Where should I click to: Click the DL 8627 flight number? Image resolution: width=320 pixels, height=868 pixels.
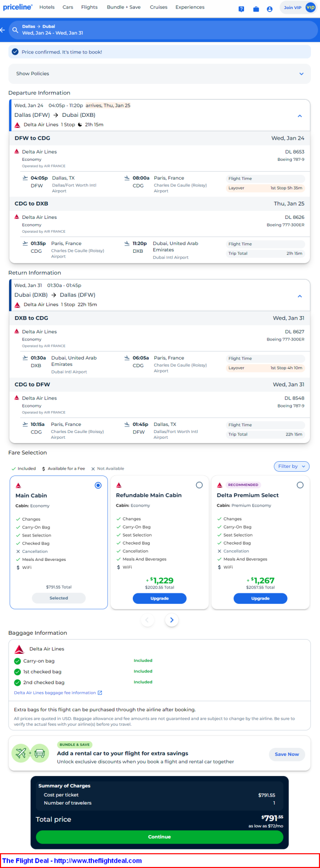(x=294, y=331)
